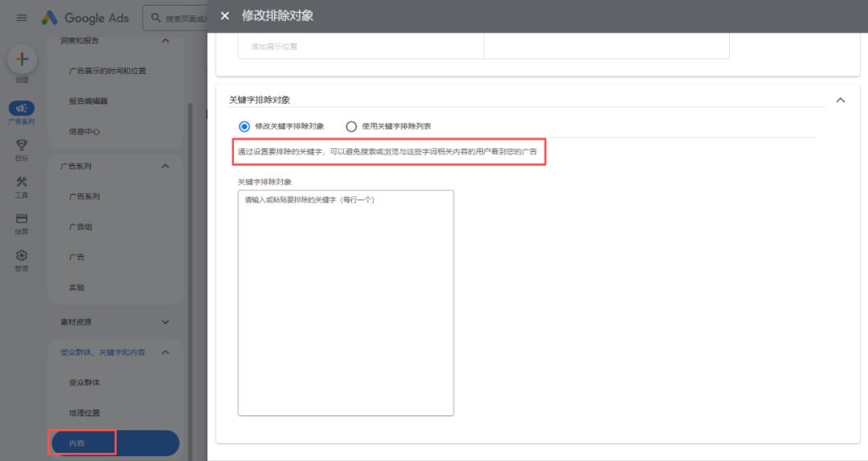Open the Billing card icon
Viewport: 868px width, 461px height.
coord(22,218)
